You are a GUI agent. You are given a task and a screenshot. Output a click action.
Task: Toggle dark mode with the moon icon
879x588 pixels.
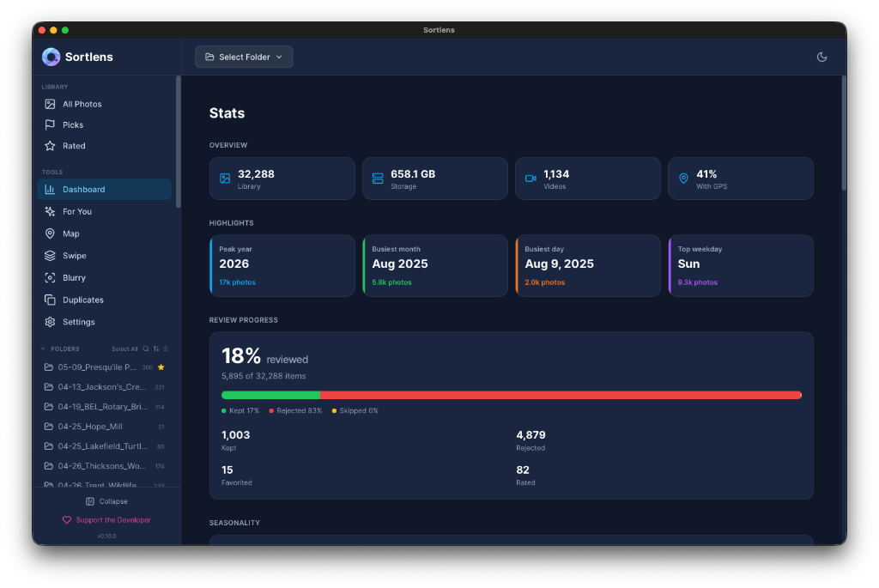821,57
